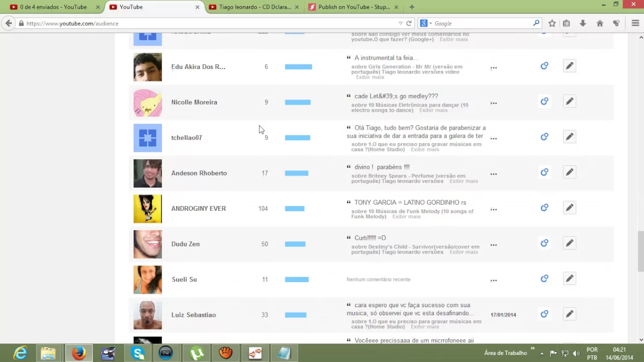The height and width of the screenshot is (362, 644).
Task: Click the pencil edit icon for ANDROGINY EVER
Action: [570, 208]
